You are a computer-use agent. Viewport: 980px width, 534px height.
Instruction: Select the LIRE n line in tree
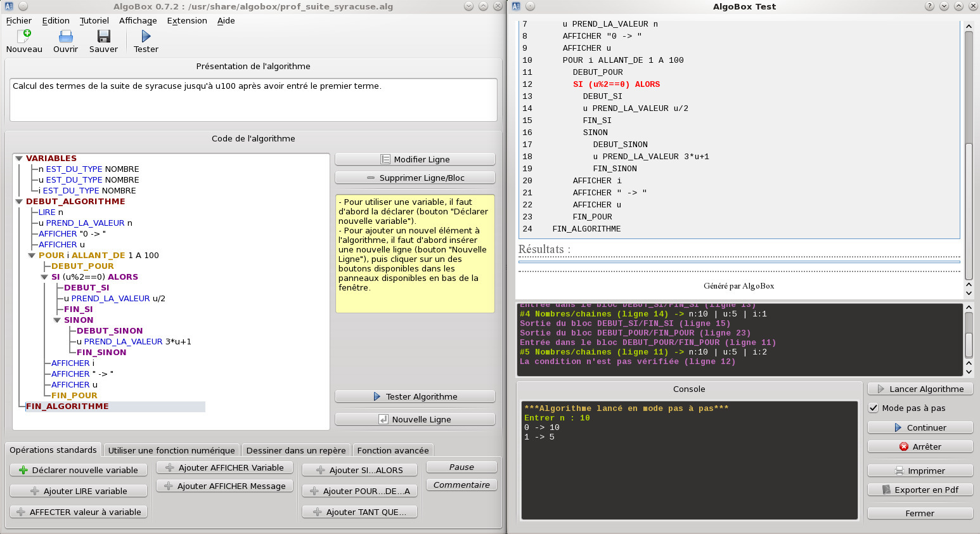point(51,212)
